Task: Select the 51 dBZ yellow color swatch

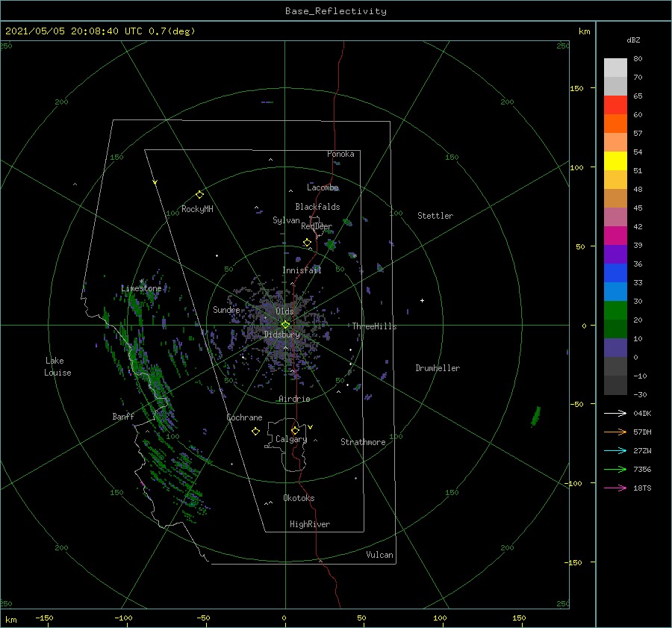Action: (x=615, y=161)
